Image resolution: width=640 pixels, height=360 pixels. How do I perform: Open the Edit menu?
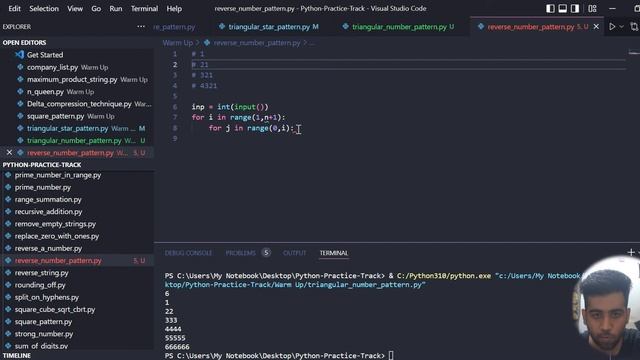[14, 9]
